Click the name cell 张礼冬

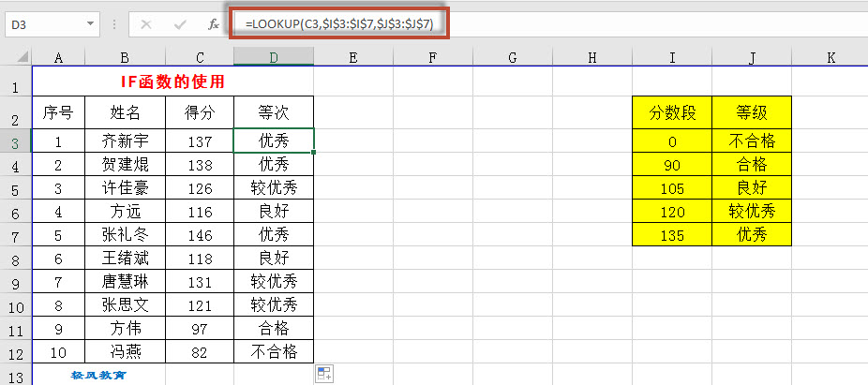point(125,234)
